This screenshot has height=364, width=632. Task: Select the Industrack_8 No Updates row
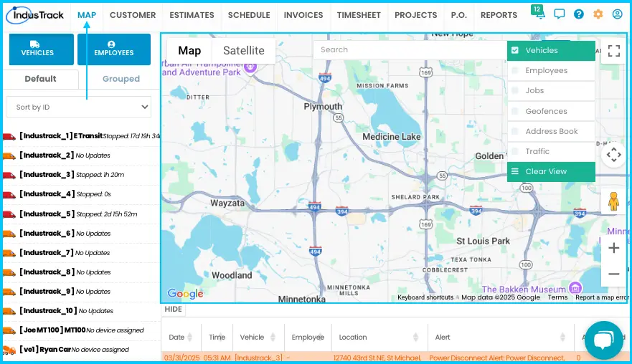coord(80,272)
